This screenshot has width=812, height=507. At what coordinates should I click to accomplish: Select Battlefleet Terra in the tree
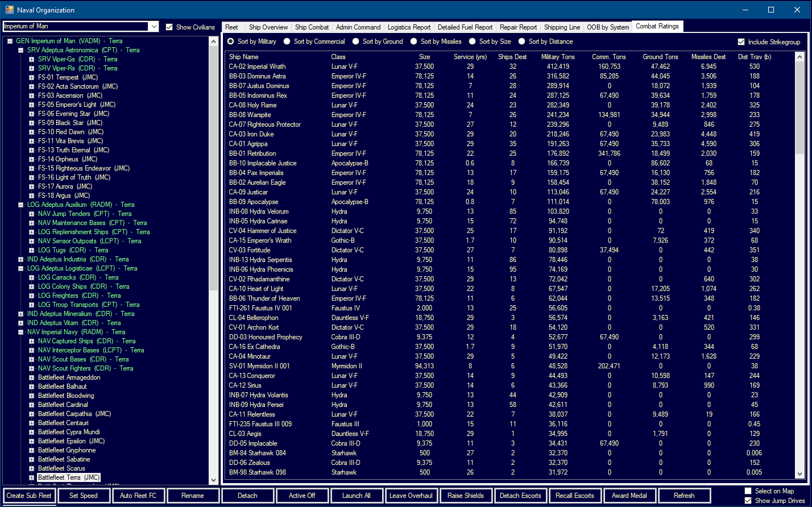[69, 477]
